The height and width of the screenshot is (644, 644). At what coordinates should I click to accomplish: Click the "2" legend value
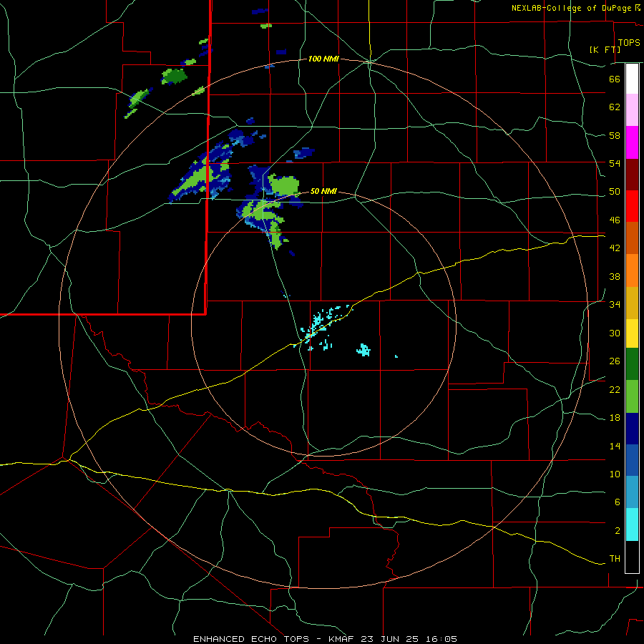pos(618,531)
